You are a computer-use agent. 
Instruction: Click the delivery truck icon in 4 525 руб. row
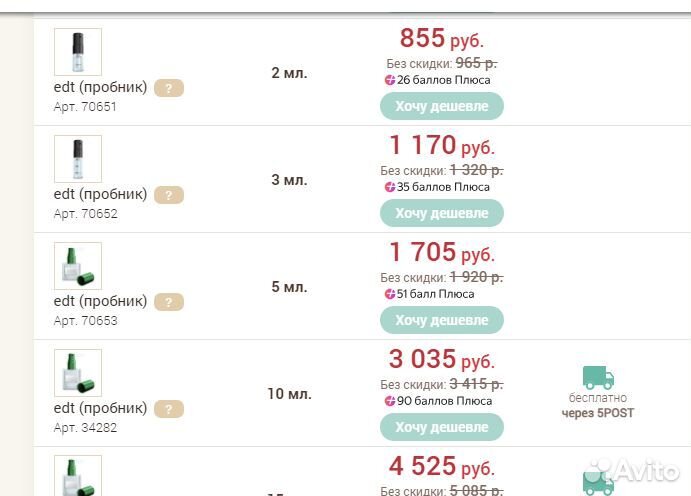click(x=598, y=484)
